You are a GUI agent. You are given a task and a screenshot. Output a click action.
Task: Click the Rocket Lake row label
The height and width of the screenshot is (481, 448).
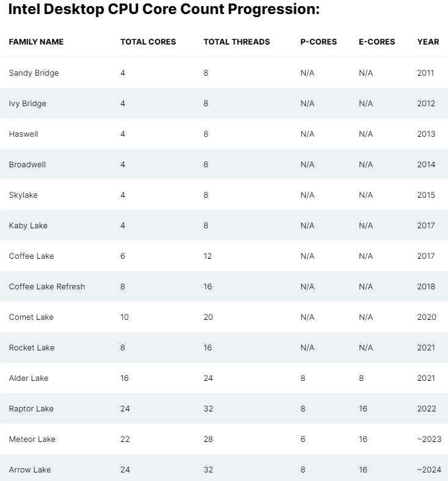point(32,348)
